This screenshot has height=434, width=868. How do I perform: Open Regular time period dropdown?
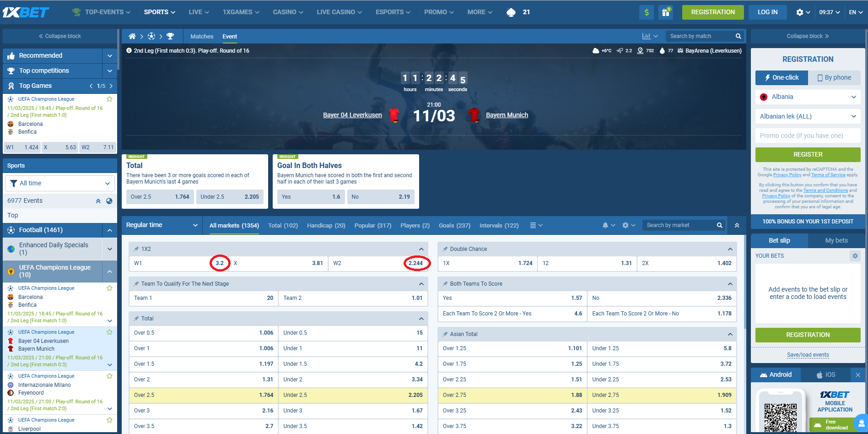[162, 225]
